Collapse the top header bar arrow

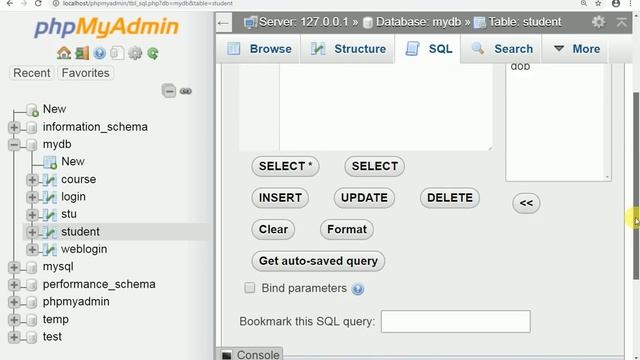(x=622, y=22)
